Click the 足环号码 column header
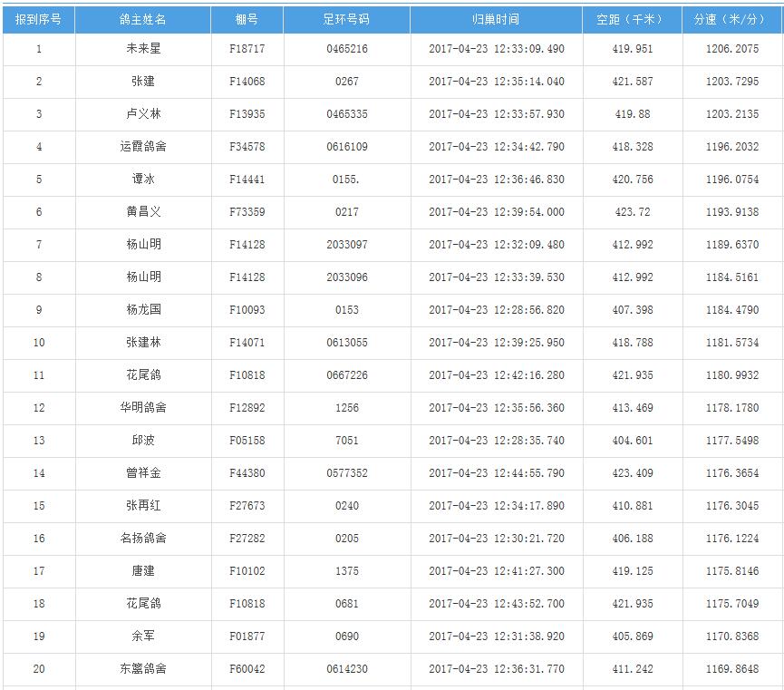The height and width of the screenshot is (690, 784). (x=346, y=19)
